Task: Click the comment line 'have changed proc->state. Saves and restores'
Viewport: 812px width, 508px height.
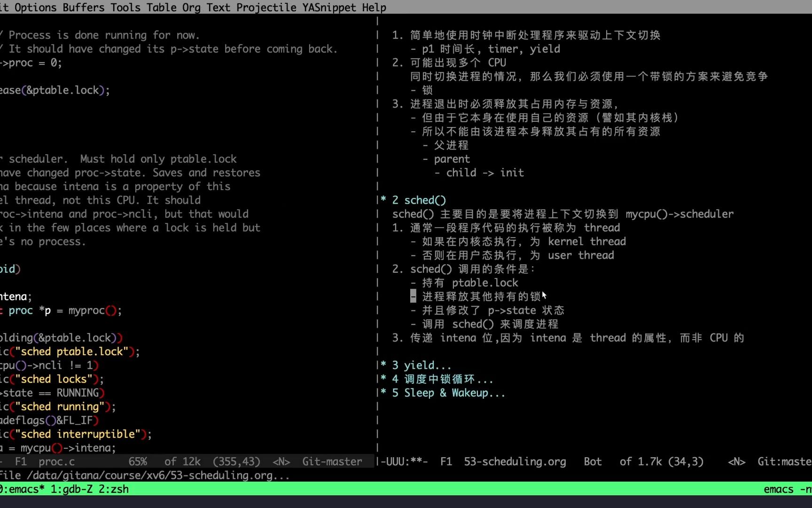Action: click(x=130, y=173)
